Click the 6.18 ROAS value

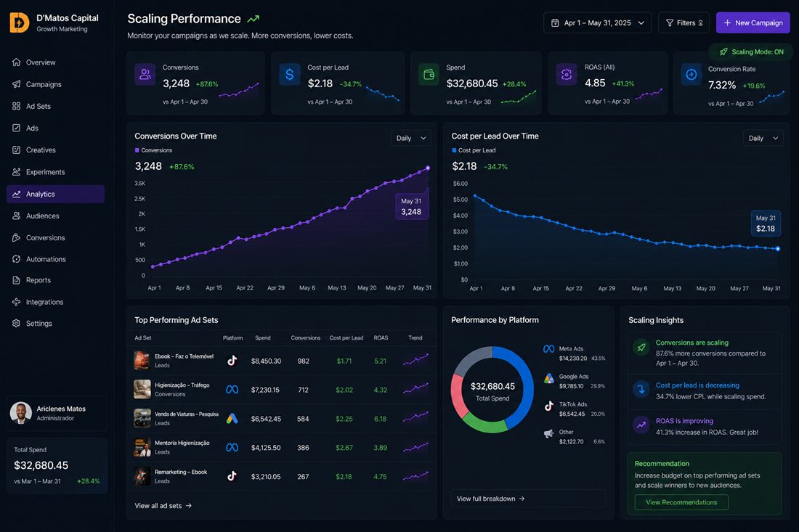[380, 419]
